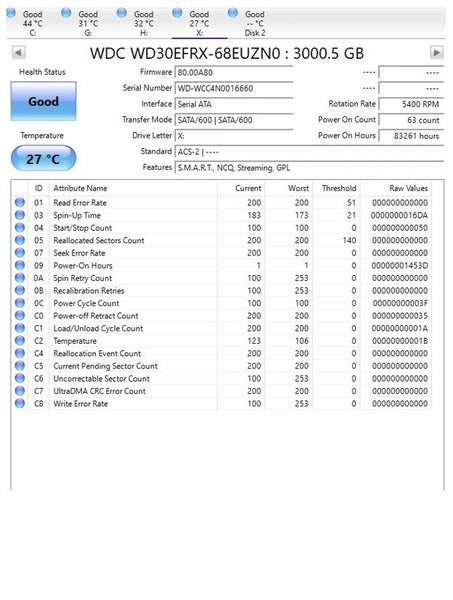453x600 pixels.
Task: Select the Spin-Up Time attribute name
Action: [x=77, y=215]
